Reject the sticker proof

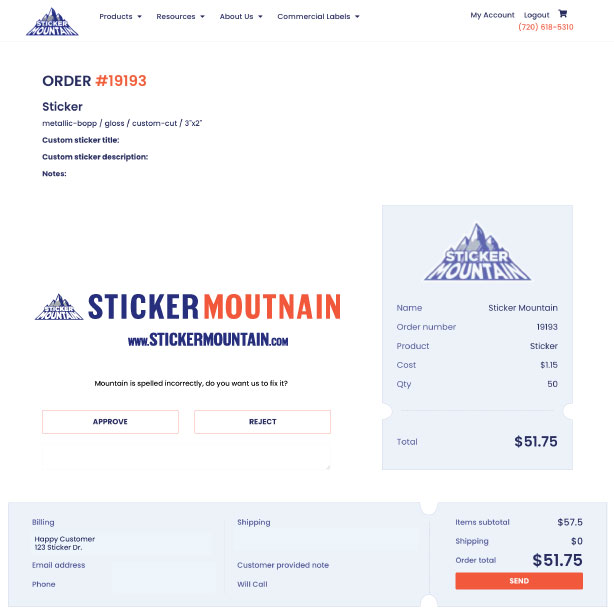262,422
